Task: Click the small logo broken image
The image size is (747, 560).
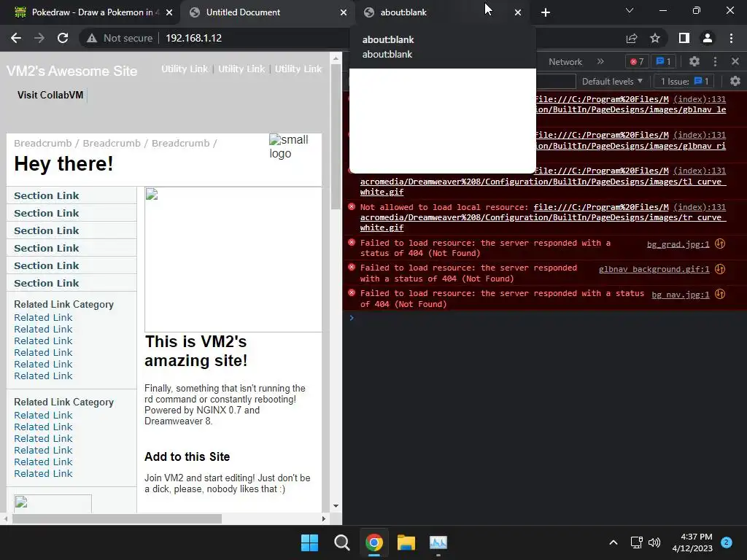Action: (289, 146)
